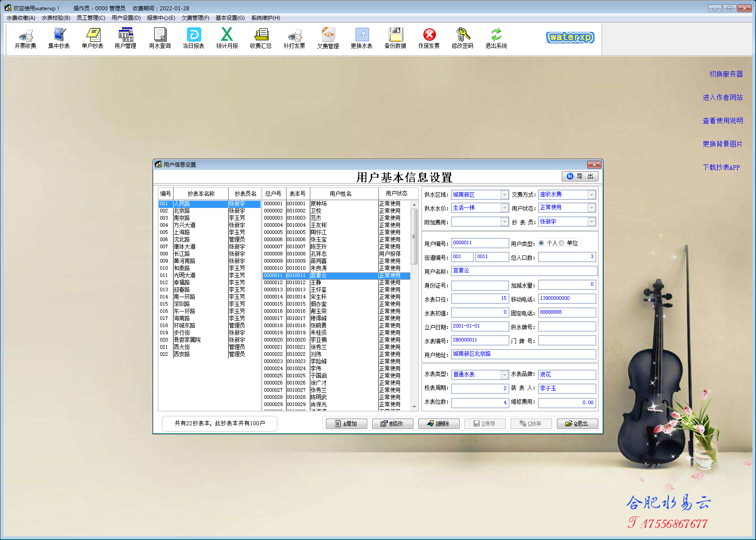Viewport: 756px width, 540px height.
Task: Open the 基本设置(G) menu
Action: click(230, 18)
